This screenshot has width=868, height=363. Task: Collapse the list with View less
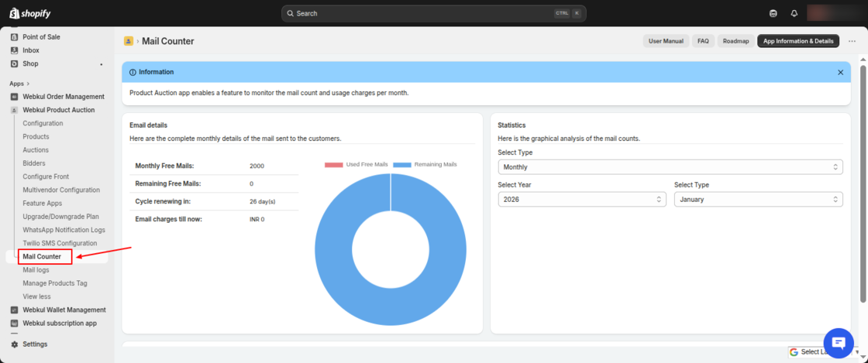[x=36, y=296]
